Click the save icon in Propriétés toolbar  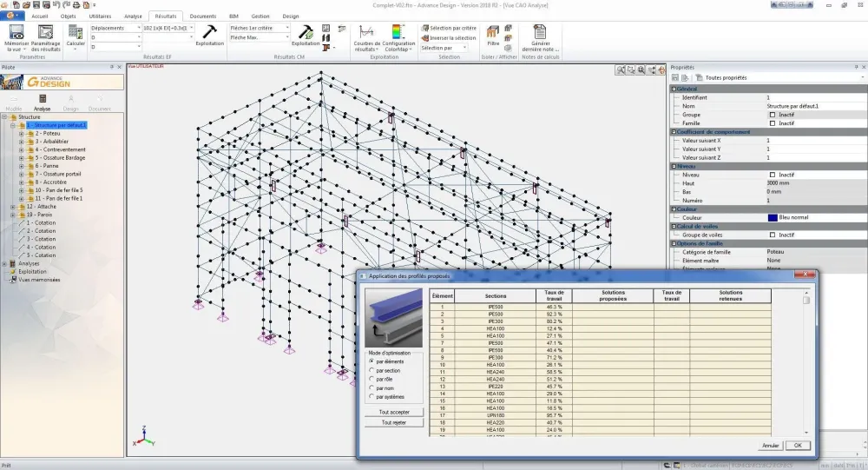point(675,77)
